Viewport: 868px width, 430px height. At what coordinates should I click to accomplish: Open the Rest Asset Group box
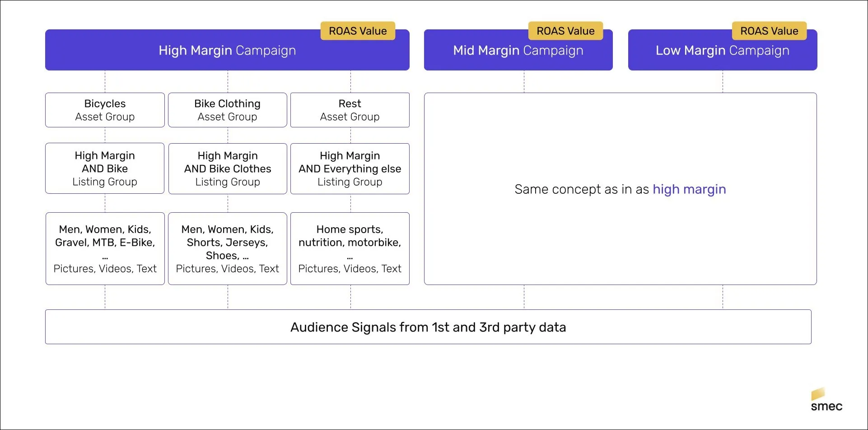350,110
